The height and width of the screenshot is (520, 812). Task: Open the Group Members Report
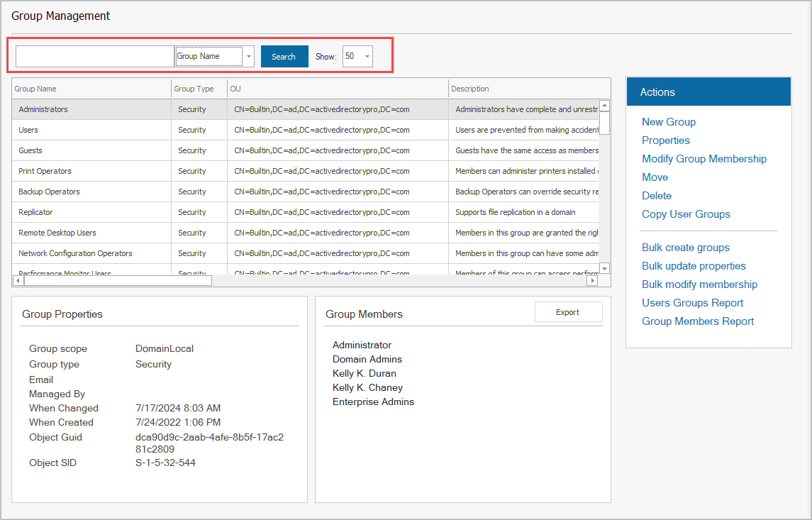[697, 321]
